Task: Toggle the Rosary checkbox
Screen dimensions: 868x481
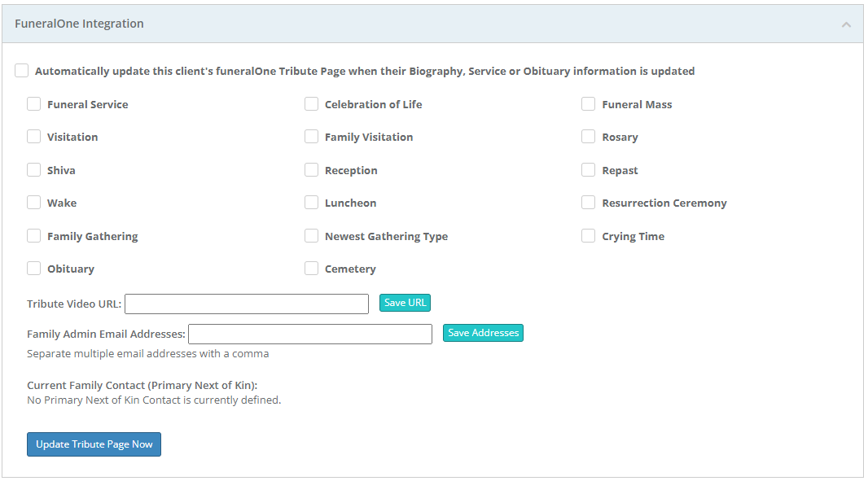Action: point(588,137)
